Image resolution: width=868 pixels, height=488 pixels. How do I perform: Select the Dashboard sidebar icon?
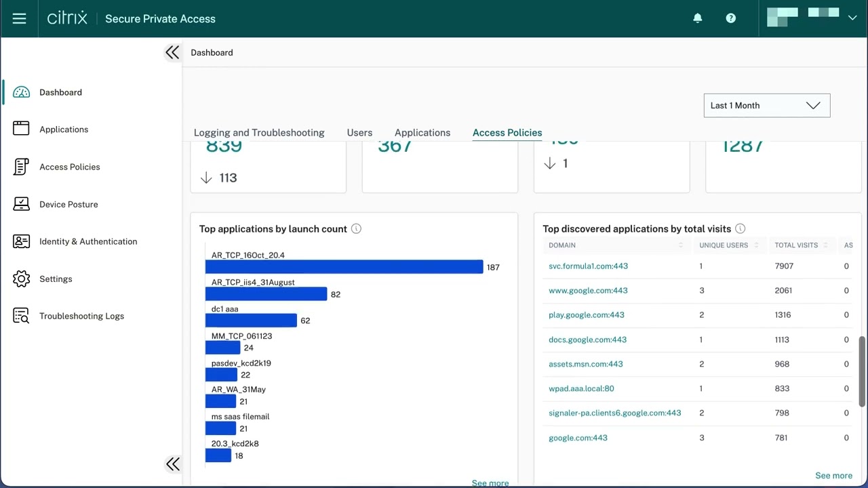20,91
